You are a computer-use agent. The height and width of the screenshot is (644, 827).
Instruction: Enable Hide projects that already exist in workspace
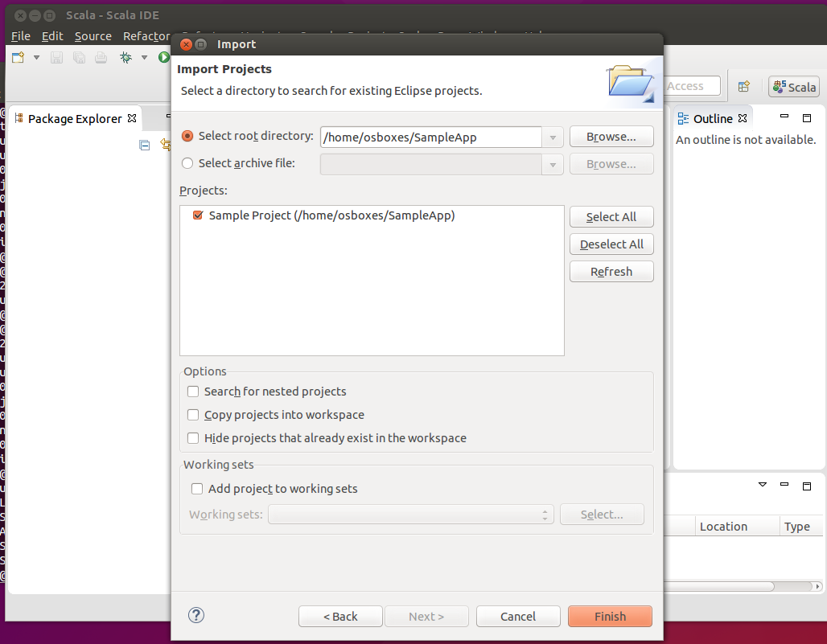pos(193,438)
